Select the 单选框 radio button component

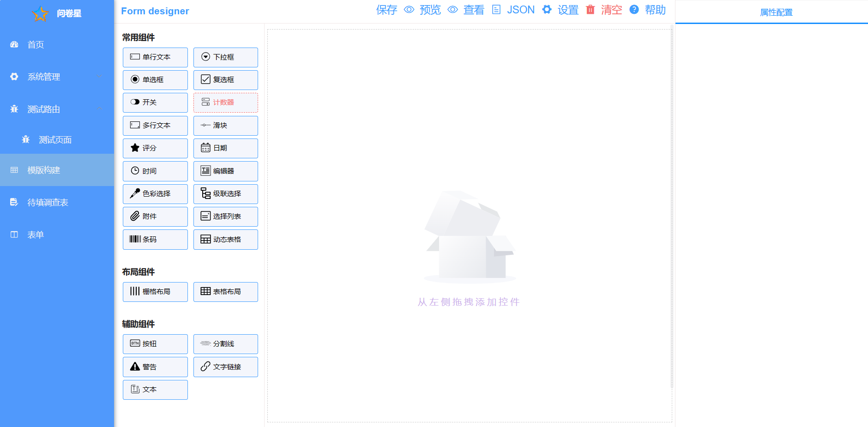[x=155, y=80]
